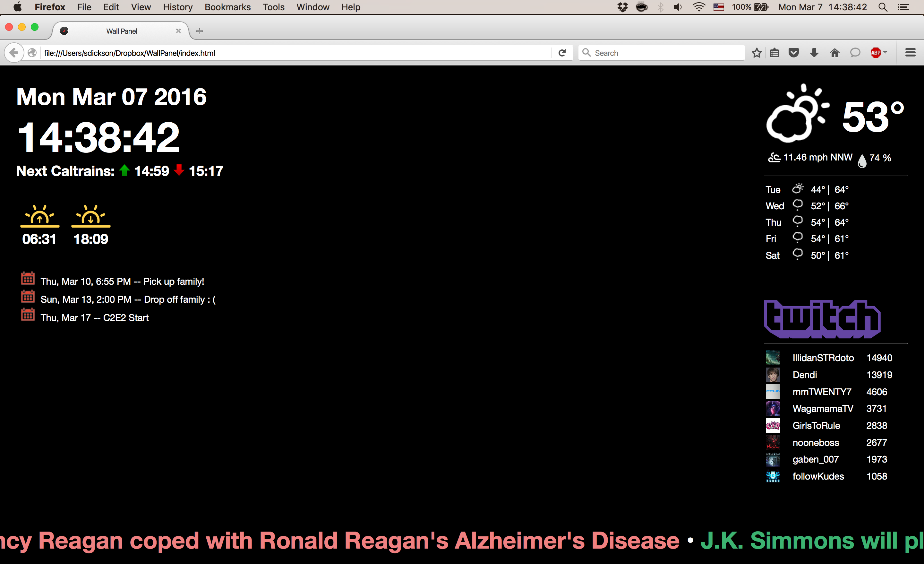924x564 pixels.
Task: Click the reload page button
Action: pos(562,53)
